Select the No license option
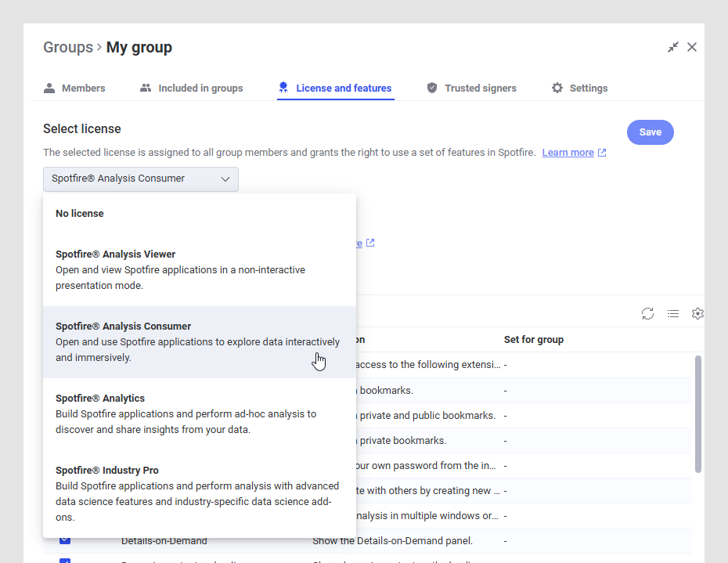The image size is (728, 563). (80, 213)
